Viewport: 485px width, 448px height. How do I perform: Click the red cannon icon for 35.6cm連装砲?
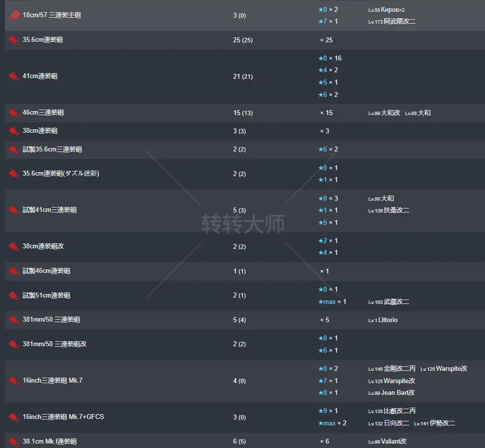(x=13, y=40)
